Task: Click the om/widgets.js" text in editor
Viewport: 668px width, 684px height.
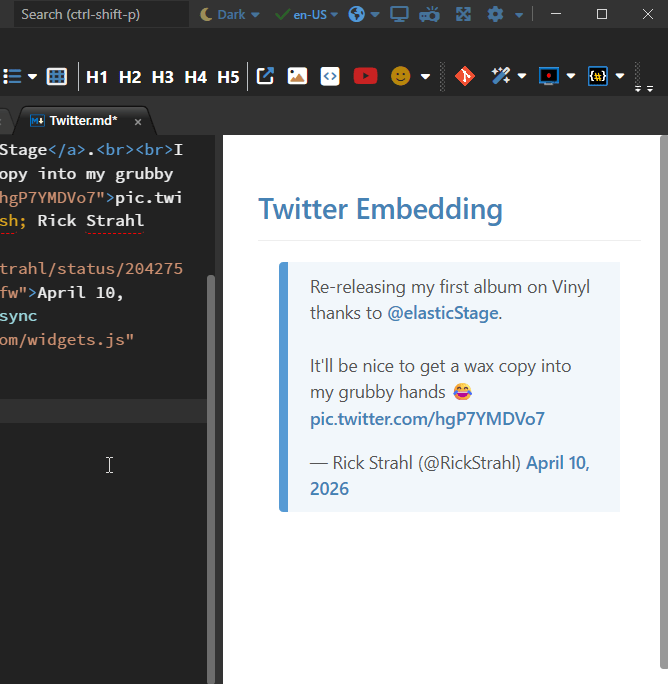Action: [x=67, y=340]
